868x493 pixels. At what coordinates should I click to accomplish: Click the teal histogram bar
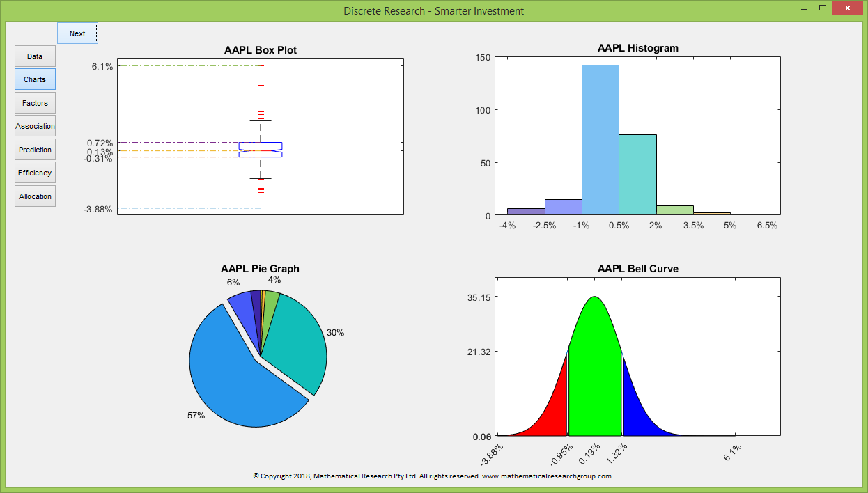[x=637, y=174]
